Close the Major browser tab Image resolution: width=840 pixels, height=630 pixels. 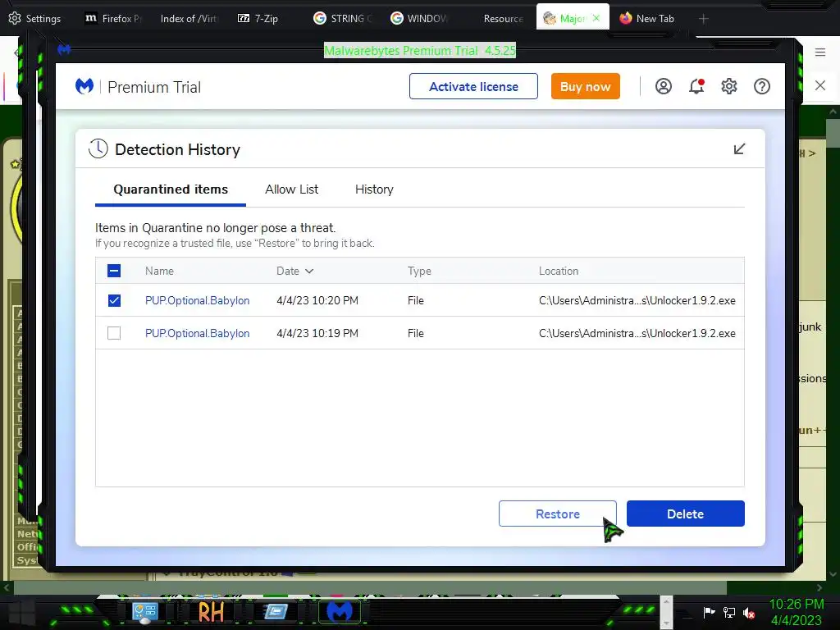[x=596, y=18]
